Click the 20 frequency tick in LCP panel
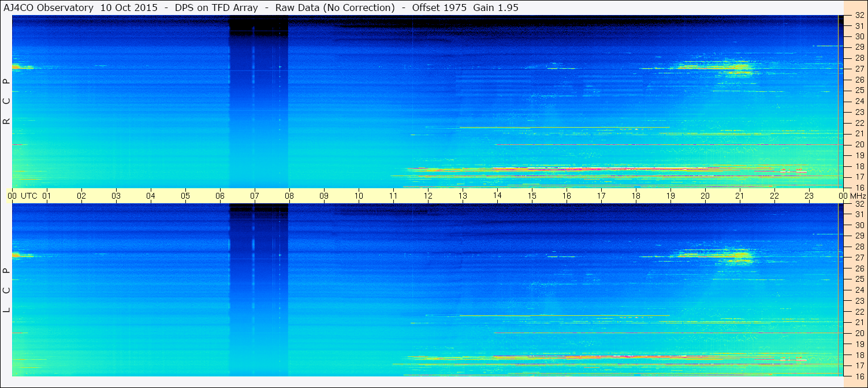Screen dimensions: 868x388 (859, 333)
